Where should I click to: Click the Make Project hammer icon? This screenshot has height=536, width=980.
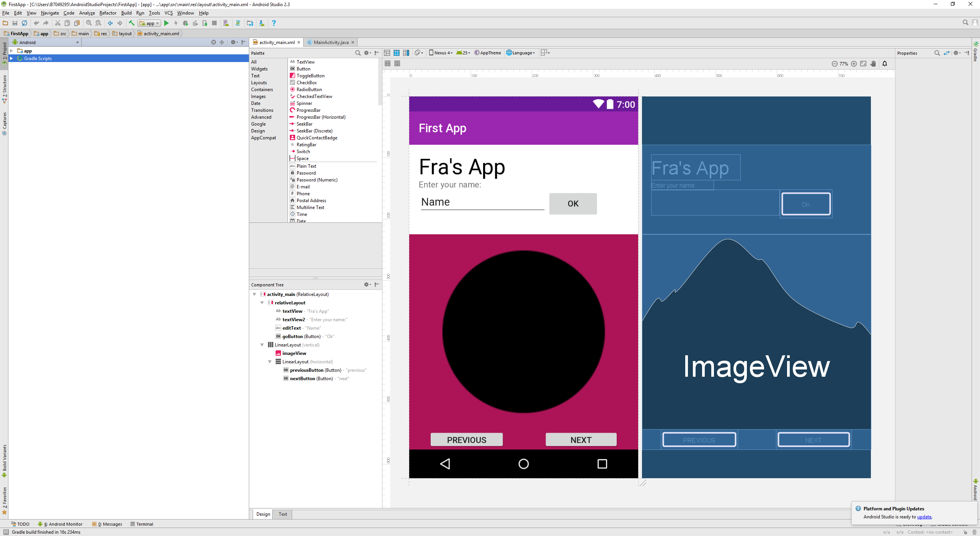click(x=132, y=23)
